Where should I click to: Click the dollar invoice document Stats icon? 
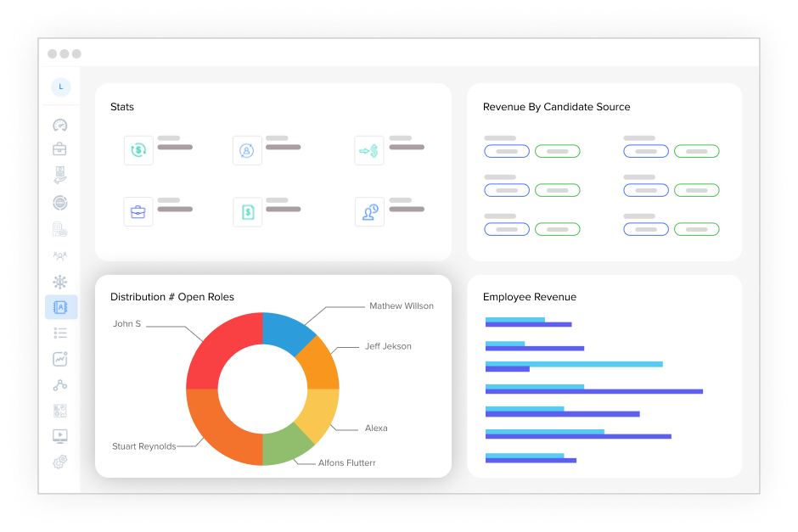(247, 212)
